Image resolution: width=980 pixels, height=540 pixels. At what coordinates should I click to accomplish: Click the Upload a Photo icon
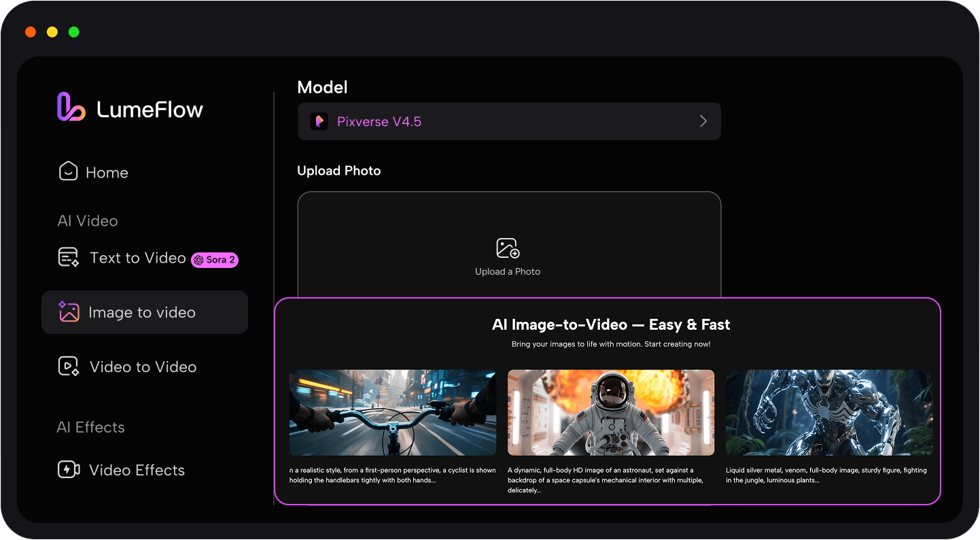pos(508,248)
